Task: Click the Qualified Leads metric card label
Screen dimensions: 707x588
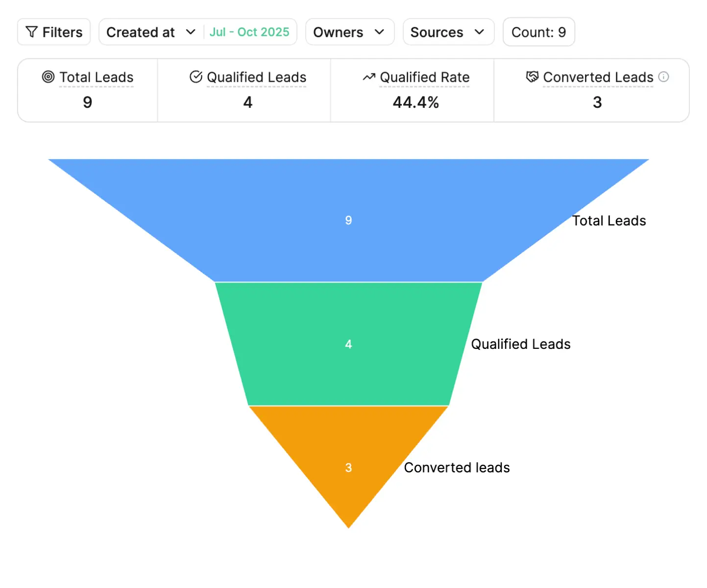Action: click(256, 77)
